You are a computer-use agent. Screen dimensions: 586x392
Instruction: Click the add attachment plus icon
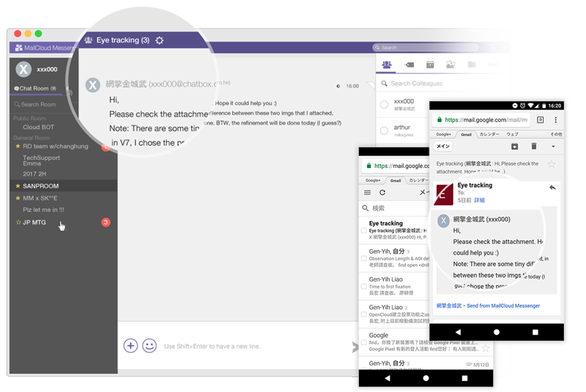tap(130, 346)
